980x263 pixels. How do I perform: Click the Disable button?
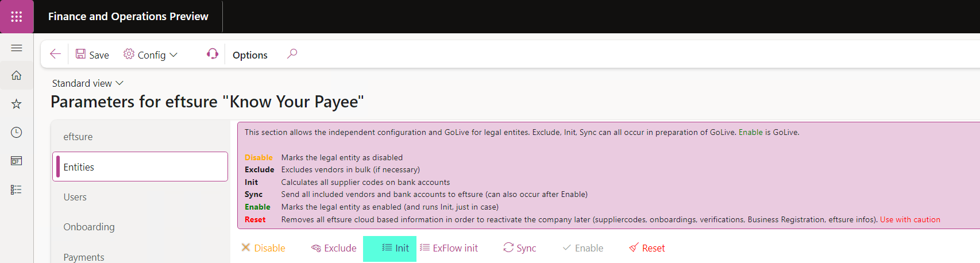tap(263, 248)
